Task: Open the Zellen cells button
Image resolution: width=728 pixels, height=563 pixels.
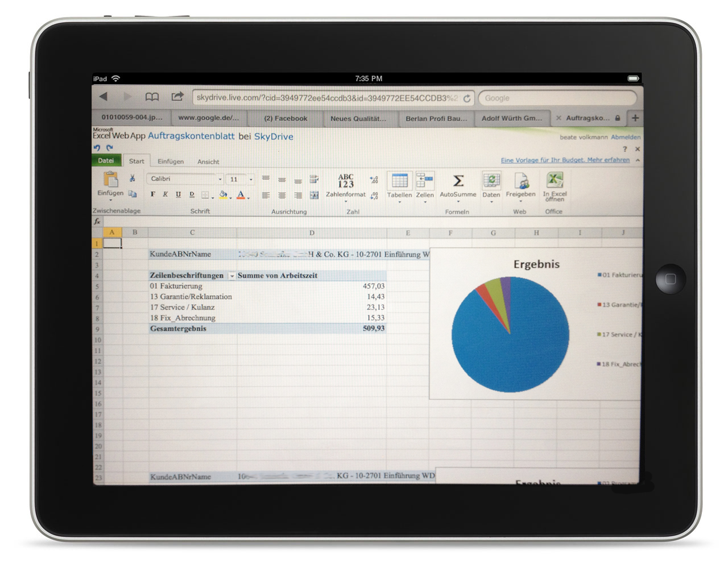Action: 425,186
